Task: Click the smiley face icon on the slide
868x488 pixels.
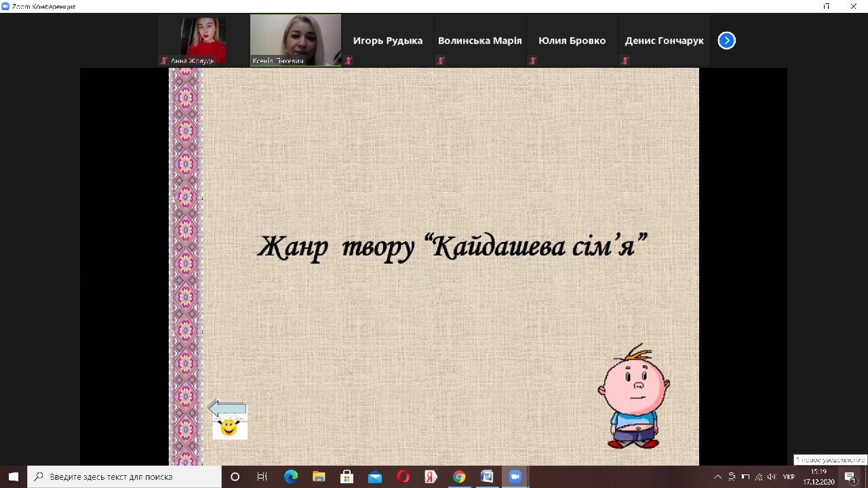Action: (229, 428)
